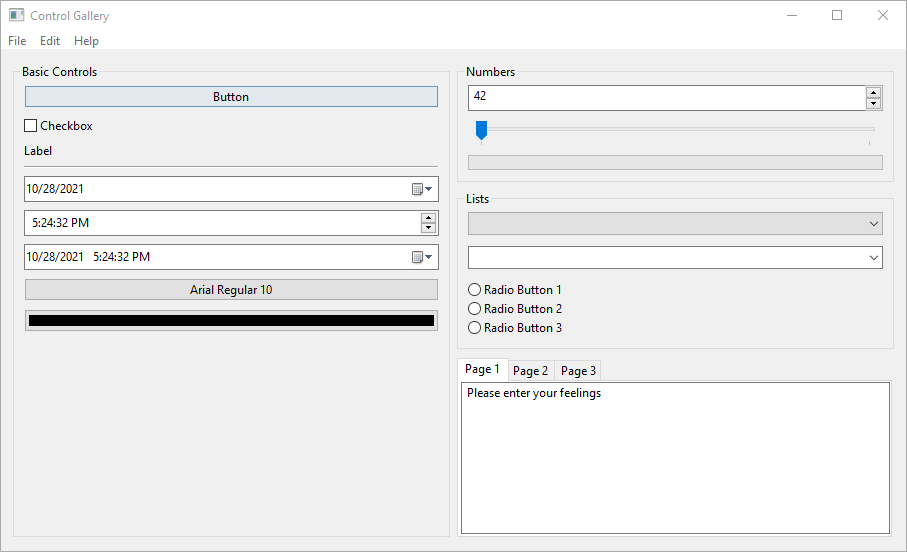Open the calendar icon of the 10/28/2021 date field
907x552 pixels.
point(422,189)
